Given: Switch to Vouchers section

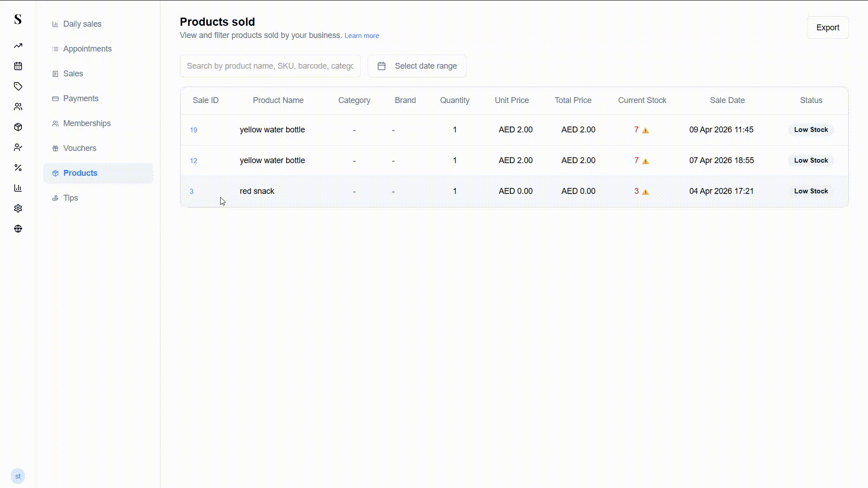Looking at the screenshot, I should point(80,148).
